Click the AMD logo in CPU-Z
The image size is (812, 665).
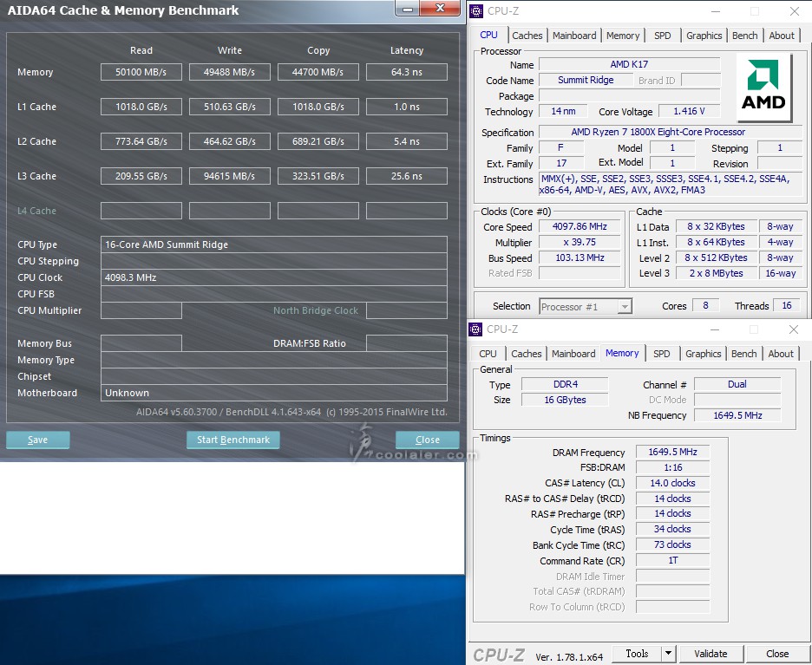[x=763, y=87]
